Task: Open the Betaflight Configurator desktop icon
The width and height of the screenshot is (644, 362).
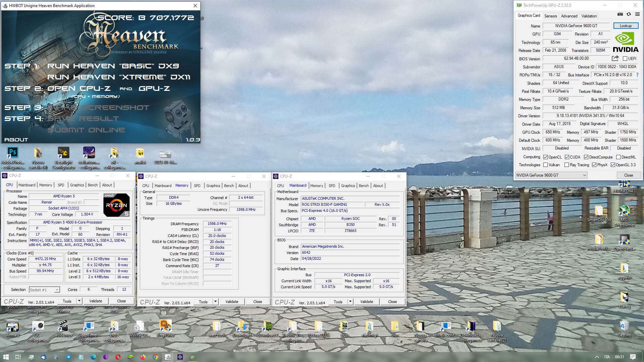Action: click(64, 158)
